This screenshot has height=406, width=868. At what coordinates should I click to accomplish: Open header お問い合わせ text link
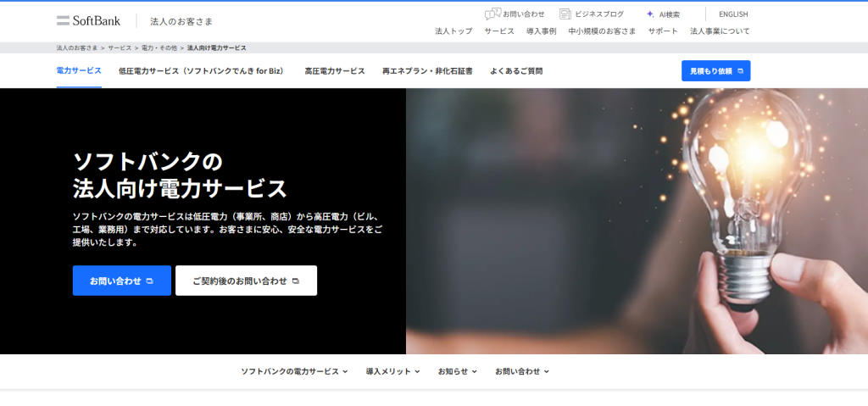coord(524,14)
